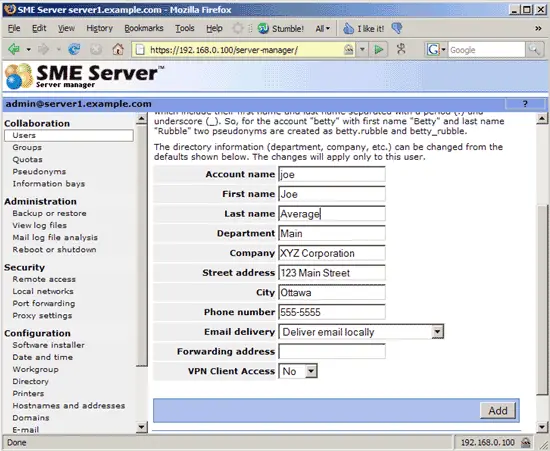
Task: Click the 'I like it!' thumbs-up icon
Action: point(348,28)
